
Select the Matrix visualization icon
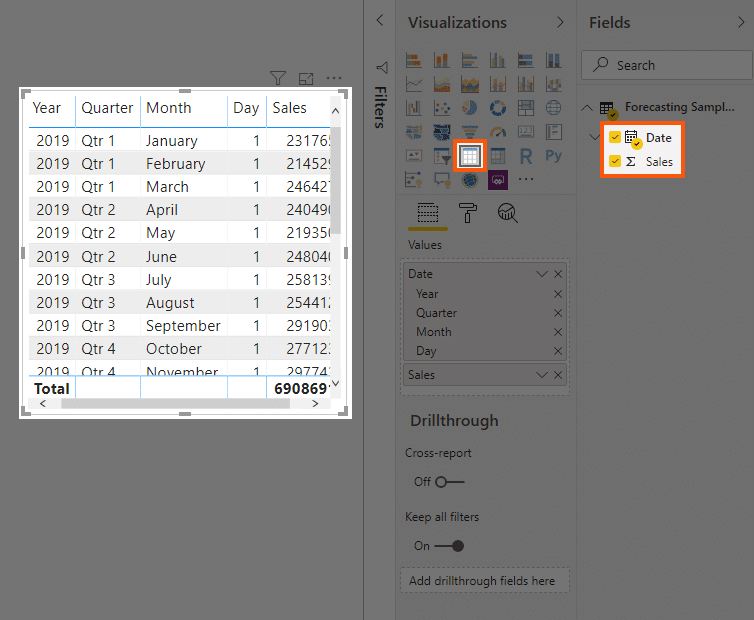(x=498, y=156)
